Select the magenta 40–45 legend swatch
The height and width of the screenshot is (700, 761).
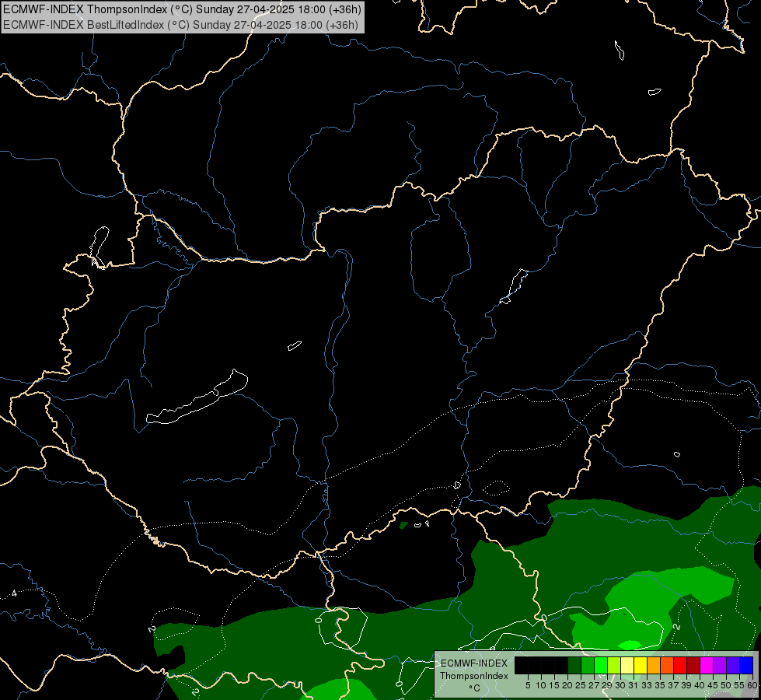click(x=707, y=665)
